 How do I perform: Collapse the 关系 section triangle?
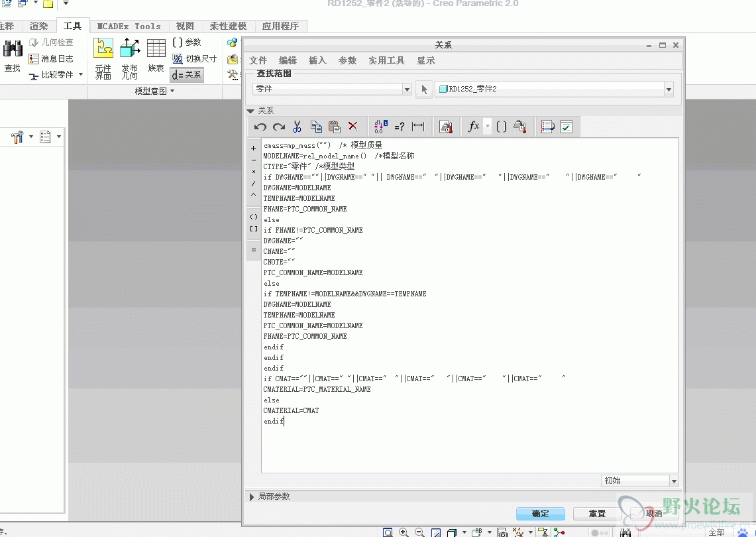[x=250, y=111]
